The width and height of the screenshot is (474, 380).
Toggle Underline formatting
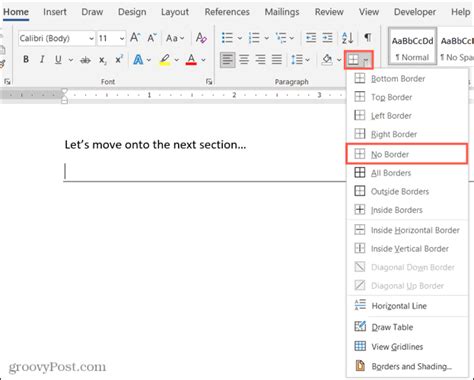pos(58,60)
